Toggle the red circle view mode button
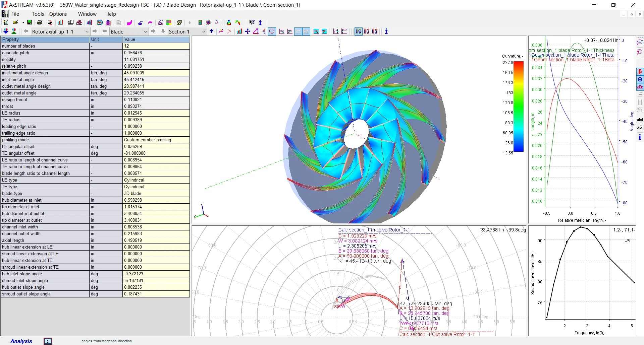This screenshot has width=644, height=345. pyautogui.click(x=272, y=31)
